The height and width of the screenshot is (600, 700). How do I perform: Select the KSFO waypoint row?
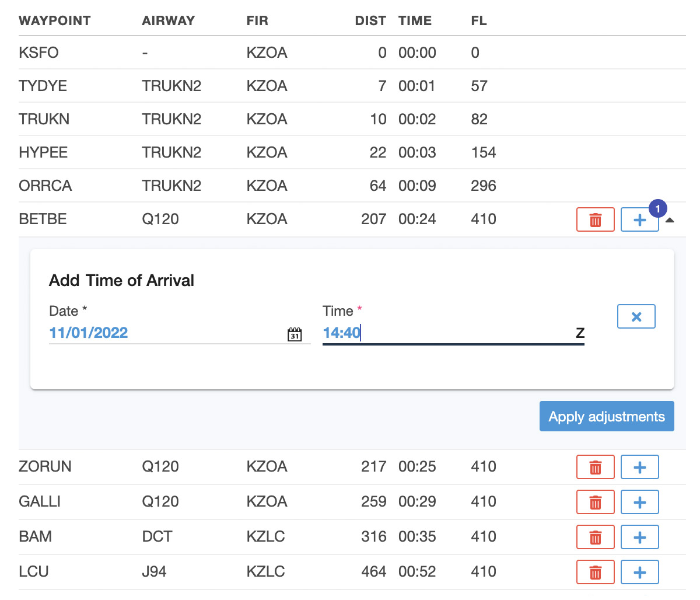click(38, 53)
